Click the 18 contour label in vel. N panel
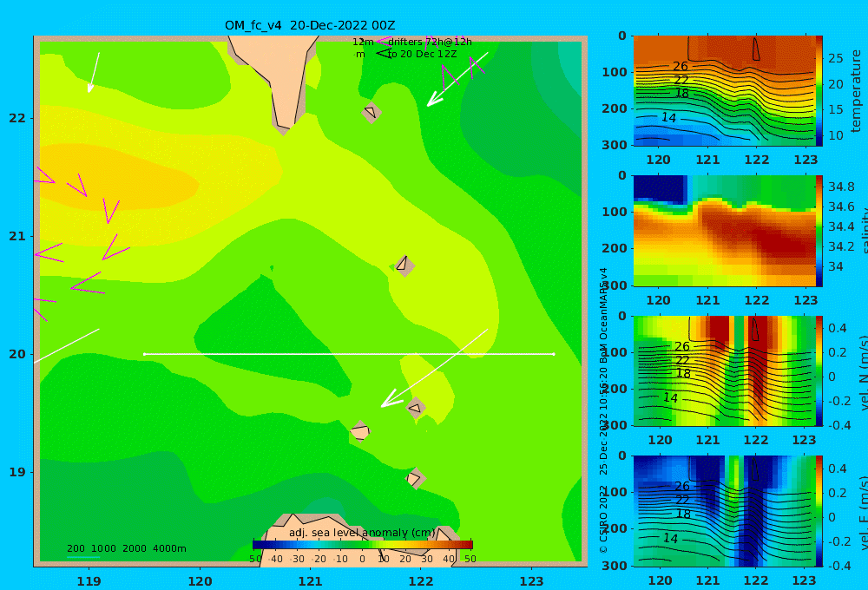Viewport: 868px width, 590px height. click(x=683, y=373)
